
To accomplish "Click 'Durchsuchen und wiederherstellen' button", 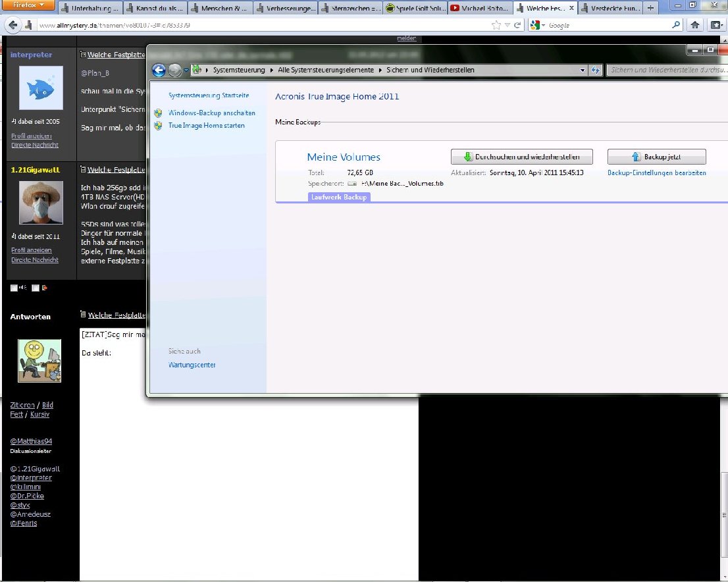I will click(521, 157).
